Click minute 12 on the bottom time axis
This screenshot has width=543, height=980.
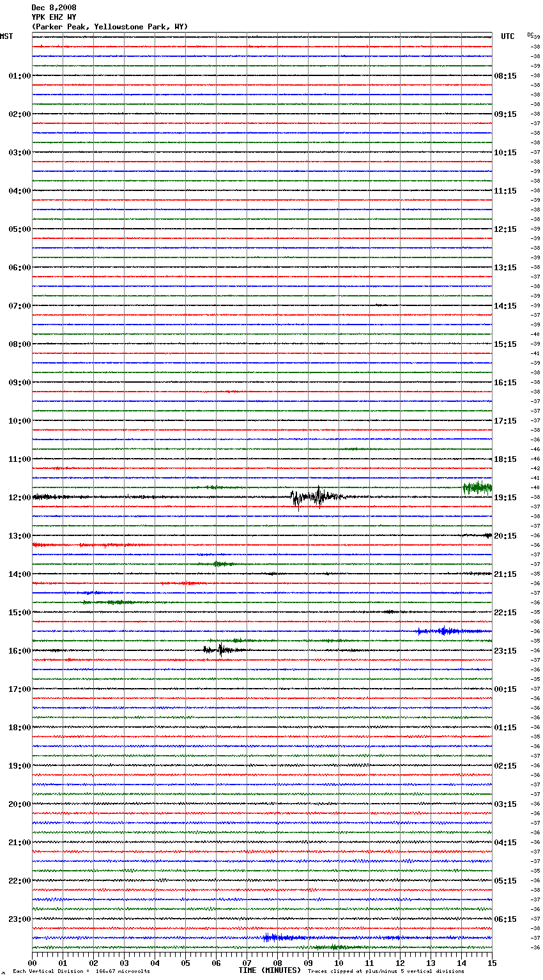tap(400, 963)
